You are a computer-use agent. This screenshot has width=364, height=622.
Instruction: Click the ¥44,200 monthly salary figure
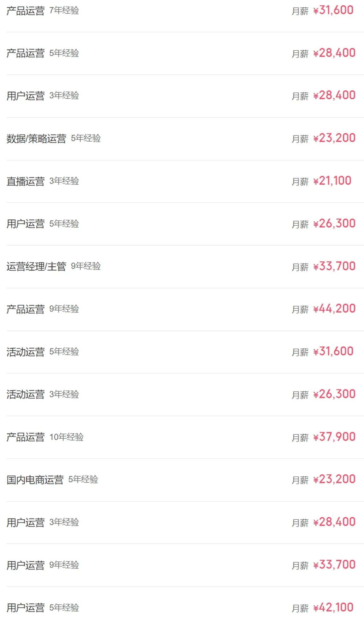334,309
